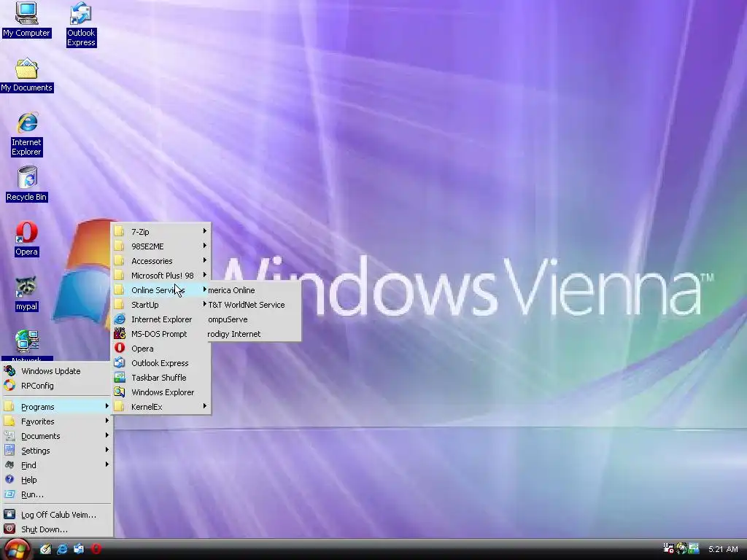This screenshot has width=747, height=560.
Task: Open Settings submenu in Start menu
Action: 57,451
